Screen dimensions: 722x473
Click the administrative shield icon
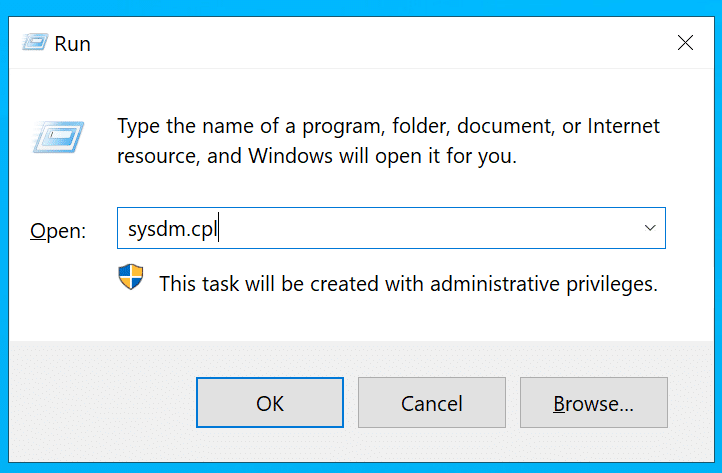point(131,280)
